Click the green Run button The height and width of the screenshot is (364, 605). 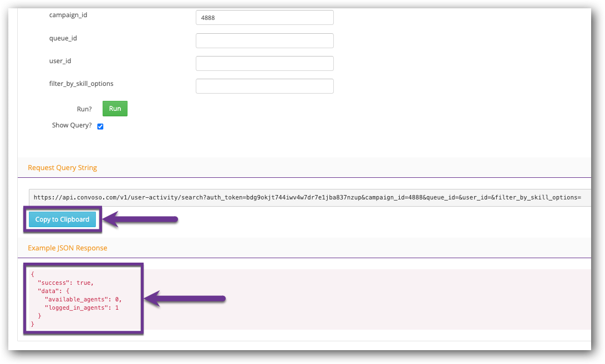(115, 109)
